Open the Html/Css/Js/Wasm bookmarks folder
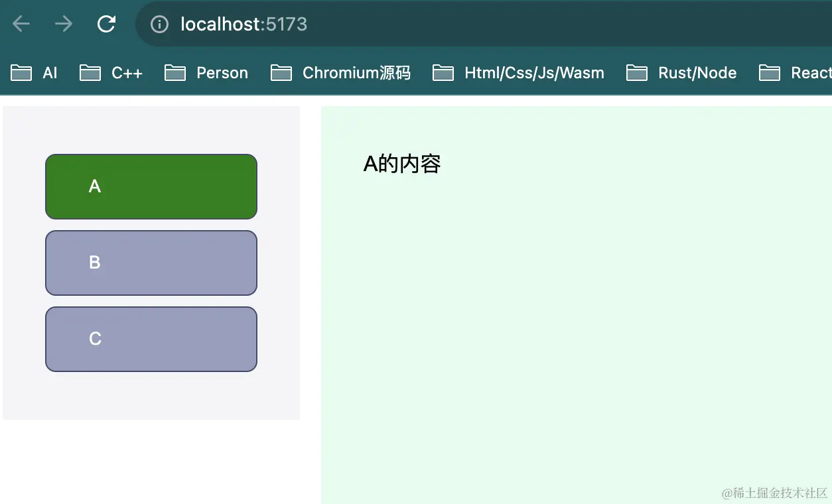This screenshot has height=504, width=832. [x=518, y=73]
